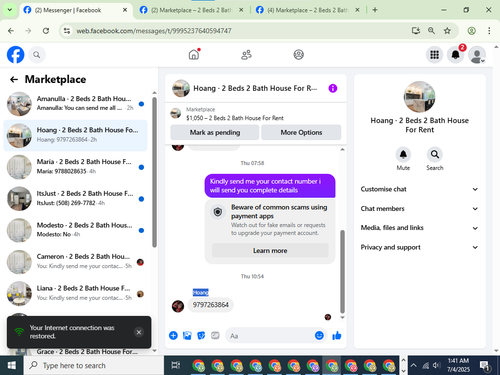Attach a file image icon in composer
This screenshot has height=375, width=500.
[187, 335]
